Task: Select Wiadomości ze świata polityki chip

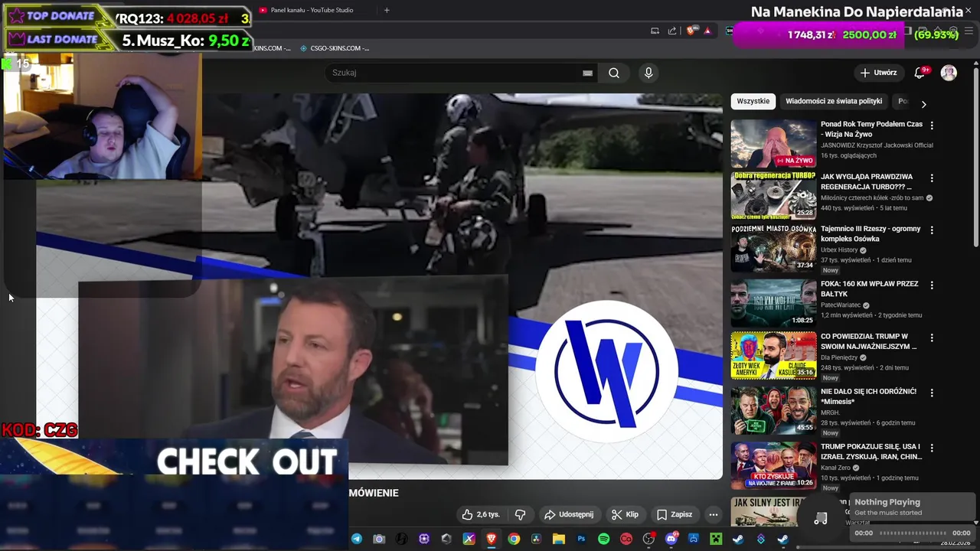Action: click(834, 101)
